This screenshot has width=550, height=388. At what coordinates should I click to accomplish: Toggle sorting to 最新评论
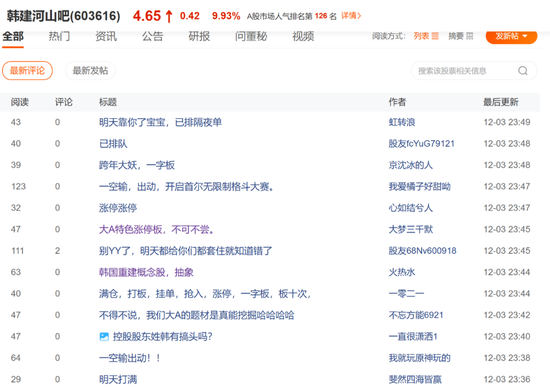(x=27, y=71)
